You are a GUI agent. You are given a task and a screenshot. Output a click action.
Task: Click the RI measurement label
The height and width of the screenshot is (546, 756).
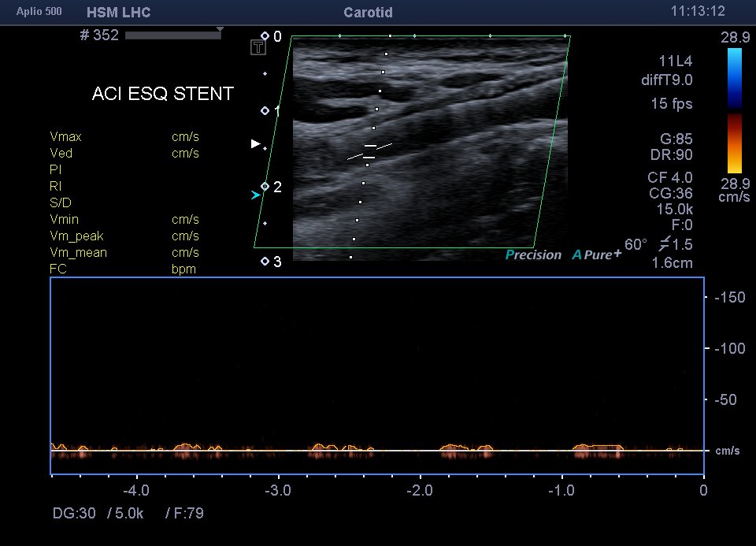[x=55, y=186]
